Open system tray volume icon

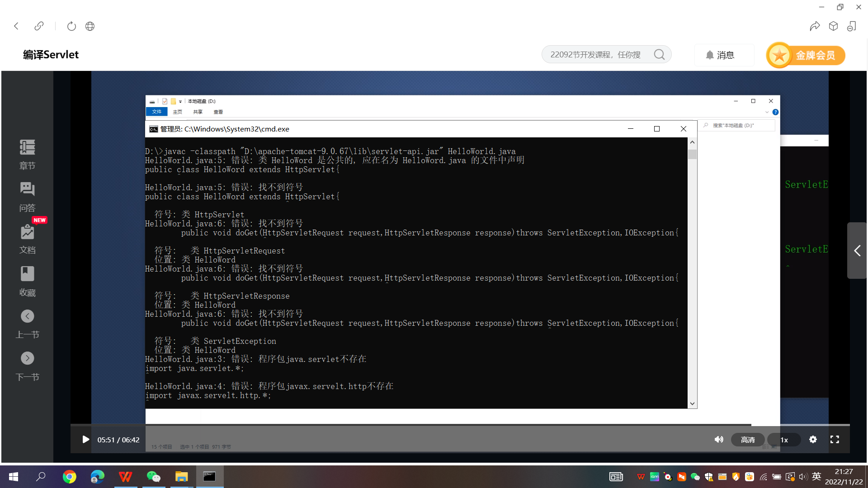click(x=803, y=477)
